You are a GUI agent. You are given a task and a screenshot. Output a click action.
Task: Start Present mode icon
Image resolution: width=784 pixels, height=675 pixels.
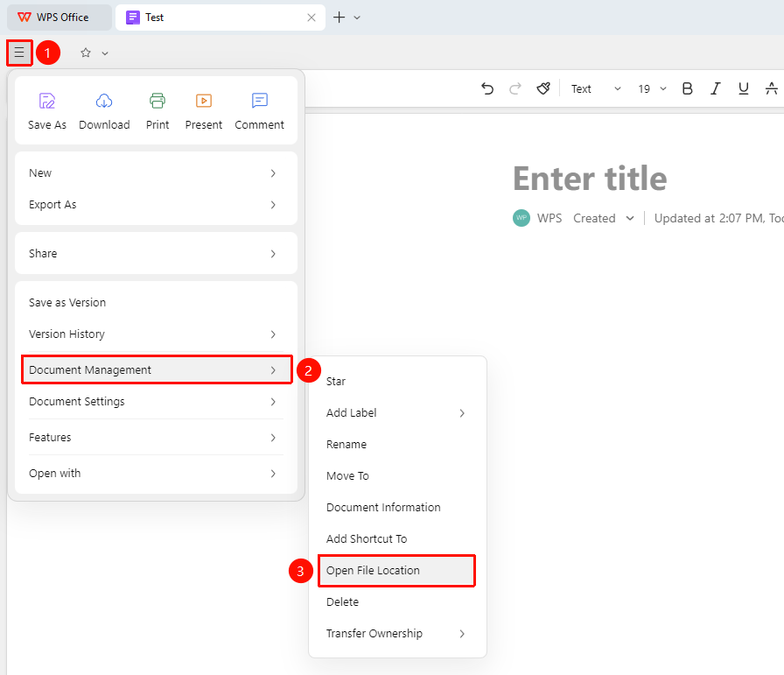click(204, 101)
